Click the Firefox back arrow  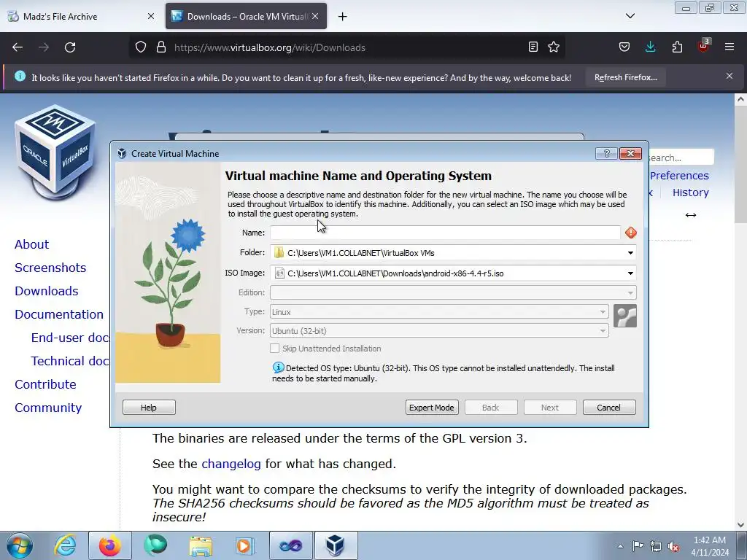coord(18,47)
